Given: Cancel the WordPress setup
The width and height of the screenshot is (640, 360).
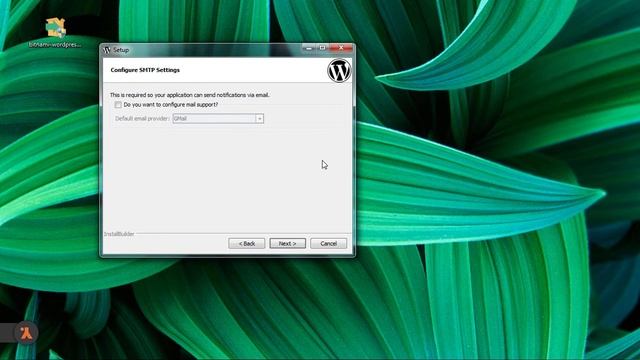Looking at the screenshot, I should (328, 243).
